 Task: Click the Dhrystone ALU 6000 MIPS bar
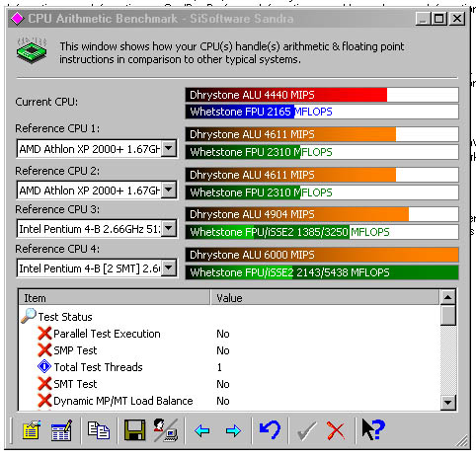click(322, 255)
